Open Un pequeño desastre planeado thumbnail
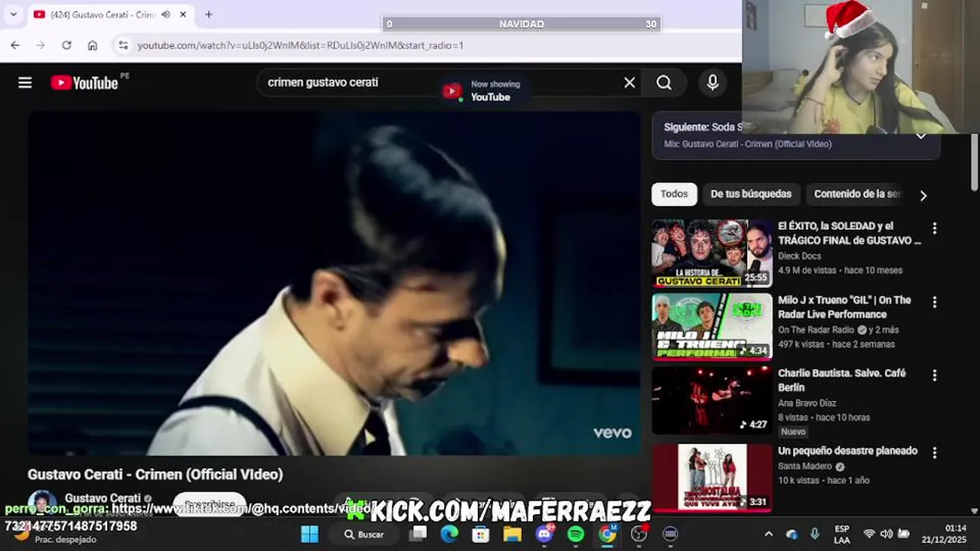The width and height of the screenshot is (980, 551). (x=712, y=478)
